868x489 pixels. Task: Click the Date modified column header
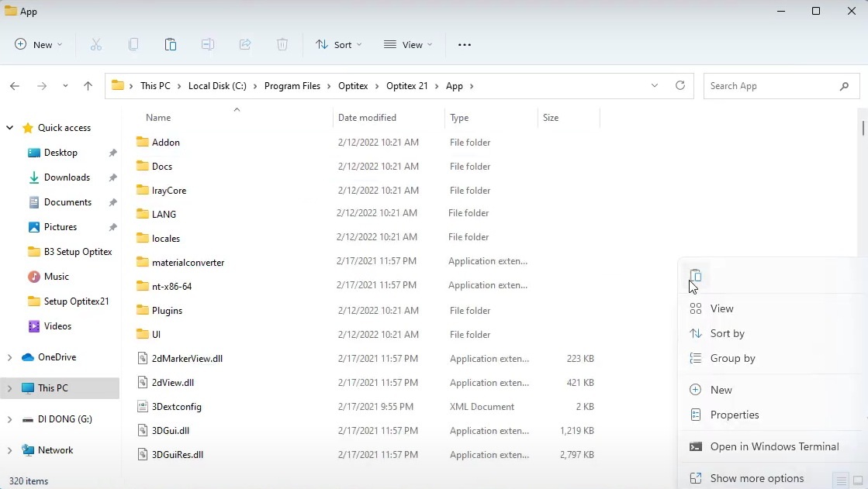click(x=367, y=118)
